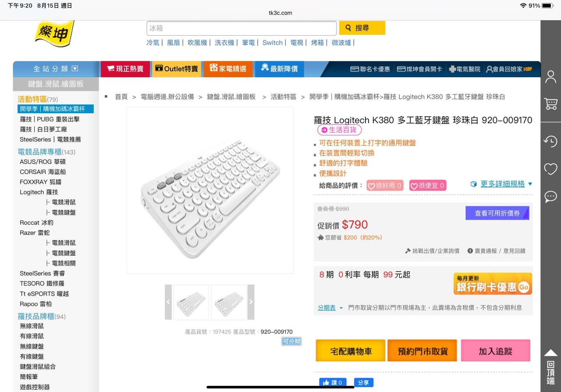Open 燦坤會員開卡 link
This screenshot has width=561, height=392.
(419, 69)
